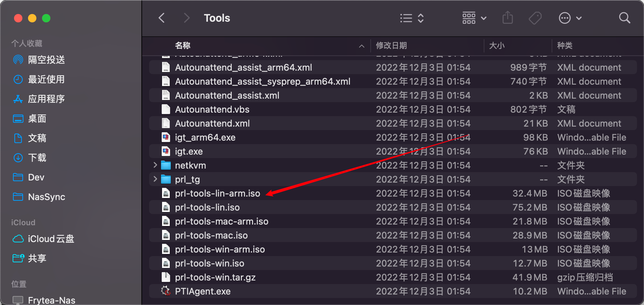This screenshot has height=305, width=644.
Task: Open 下载 (Downloads) in sidebar
Action: click(37, 158)
